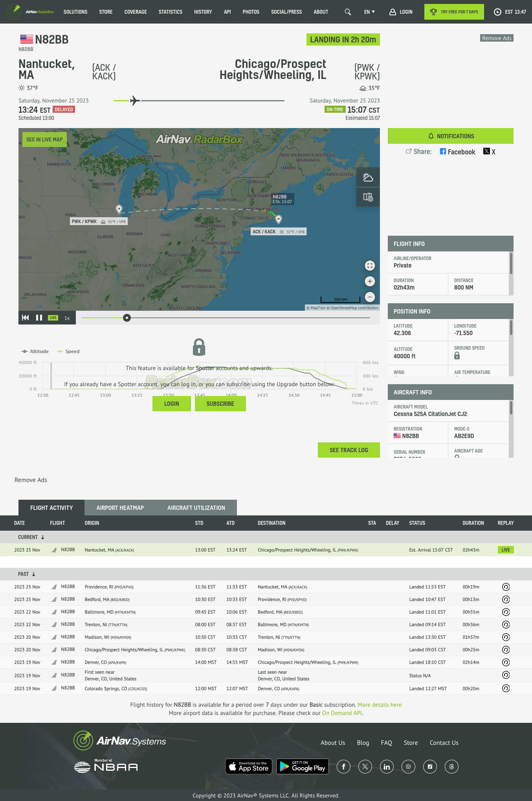Click the NOTIFICATIONS button
This screenshot has width=532, height=801.
pyautogui.click(x=451, y=136)
